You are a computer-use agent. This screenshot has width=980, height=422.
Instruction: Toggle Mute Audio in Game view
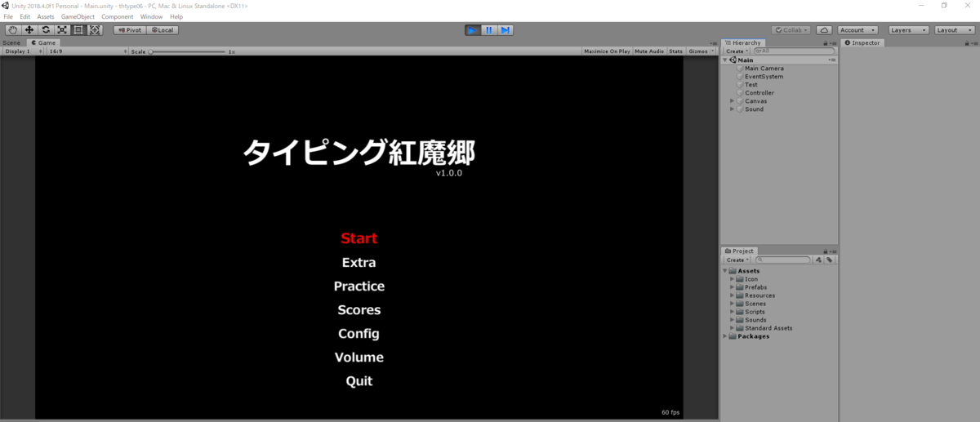[x=649, y=51]
